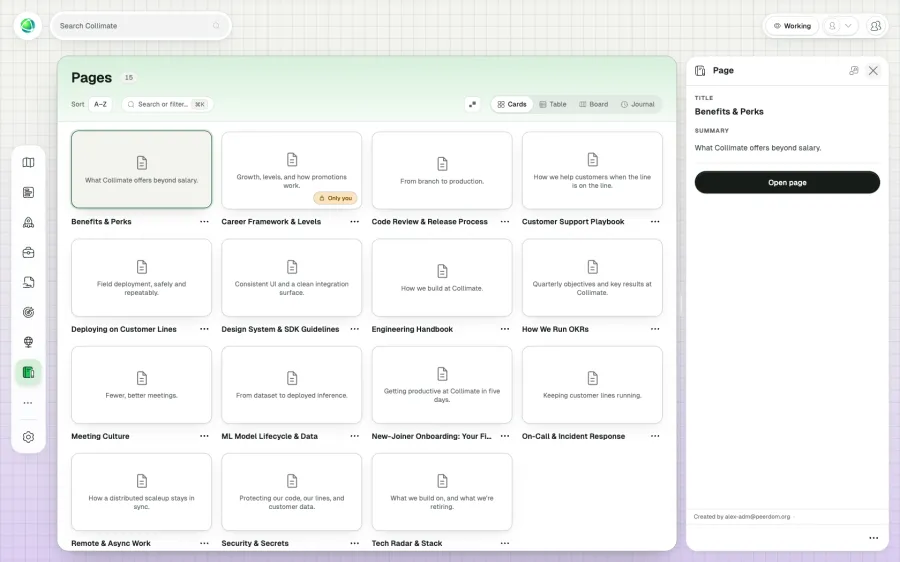Image resolution: width=900 pixels, height=562 pixels.
Task: Select the How We Run OKRs card
Action: pyautogui.click(x=592, y=278)
